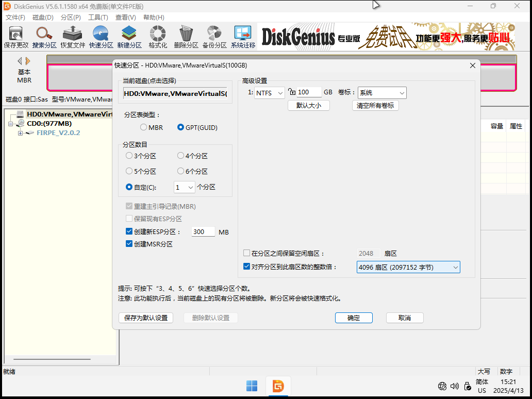532x399 pixels.
Task: Select the MBR partition table radio button
Action: pos(144,127)
